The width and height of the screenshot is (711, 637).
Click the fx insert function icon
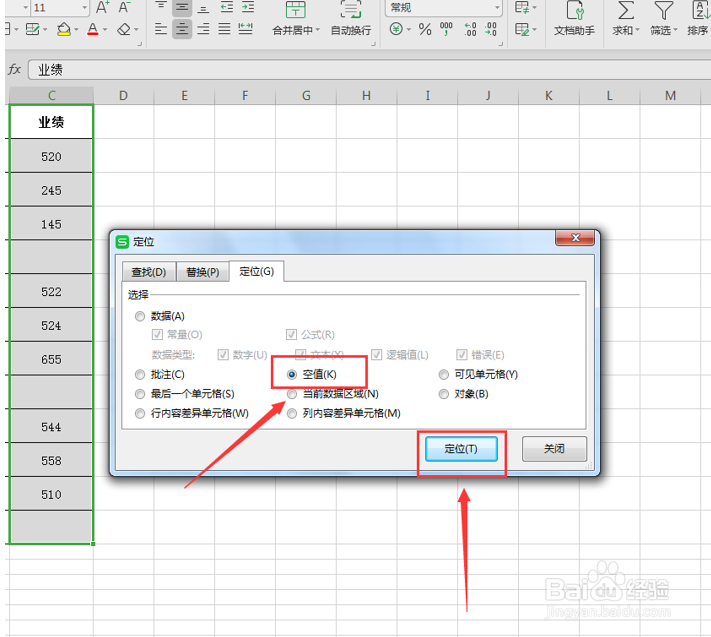(15, 69)
